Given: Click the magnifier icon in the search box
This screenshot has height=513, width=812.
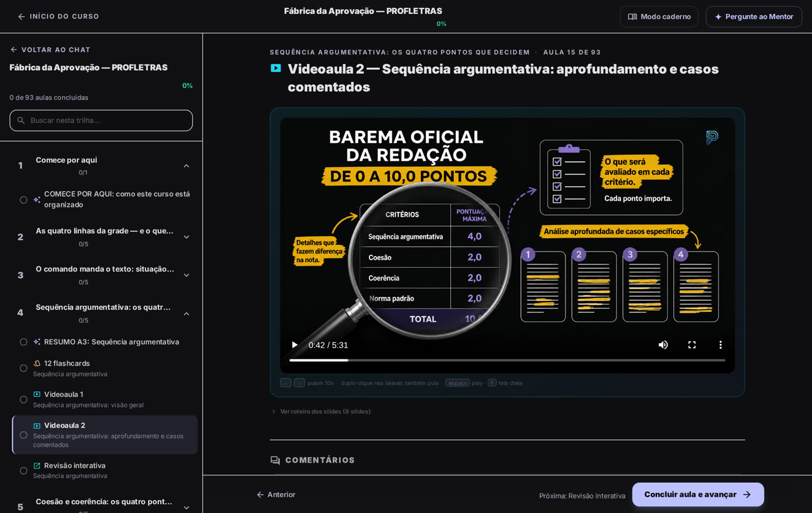Looking at the screenshot, I should coord(21,121).
